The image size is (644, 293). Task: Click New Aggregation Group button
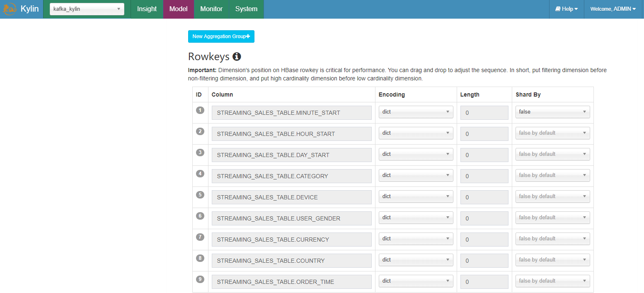(x=221, y=36)
